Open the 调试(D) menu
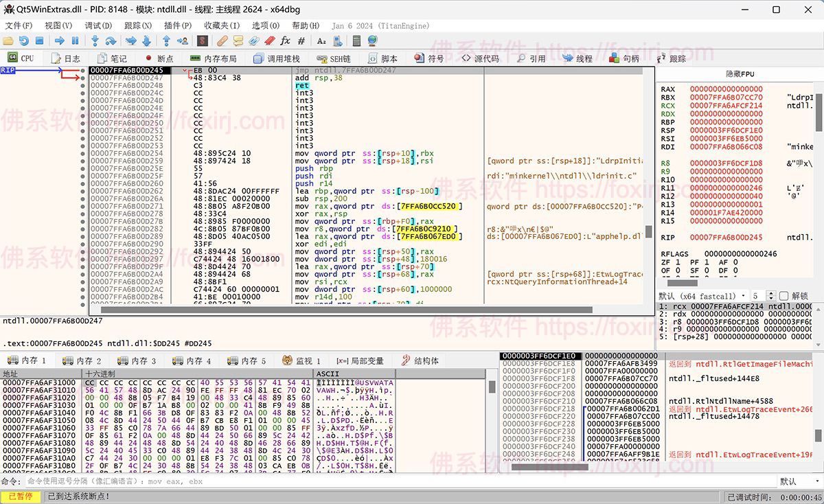This screenshot has width=824, height=504. [98, 25]
